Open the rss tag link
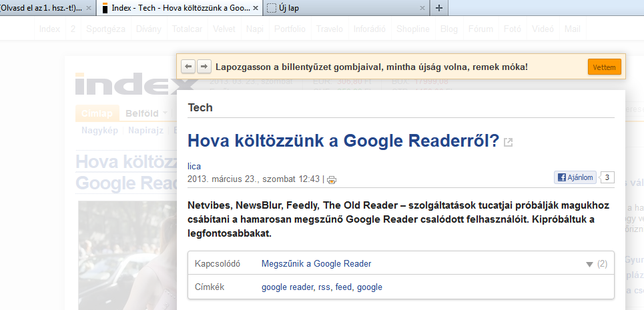This screenshot has height=310, width=644. [x=325, y=287]
